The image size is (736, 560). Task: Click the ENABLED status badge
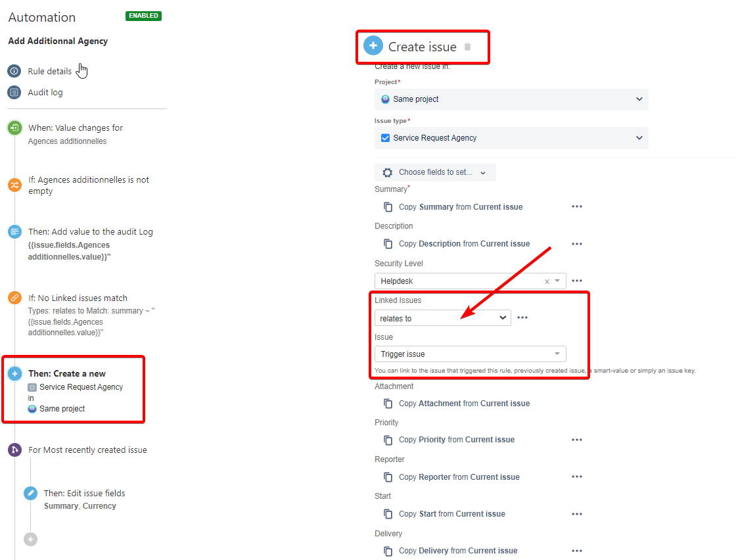click(x=143, y=16)
